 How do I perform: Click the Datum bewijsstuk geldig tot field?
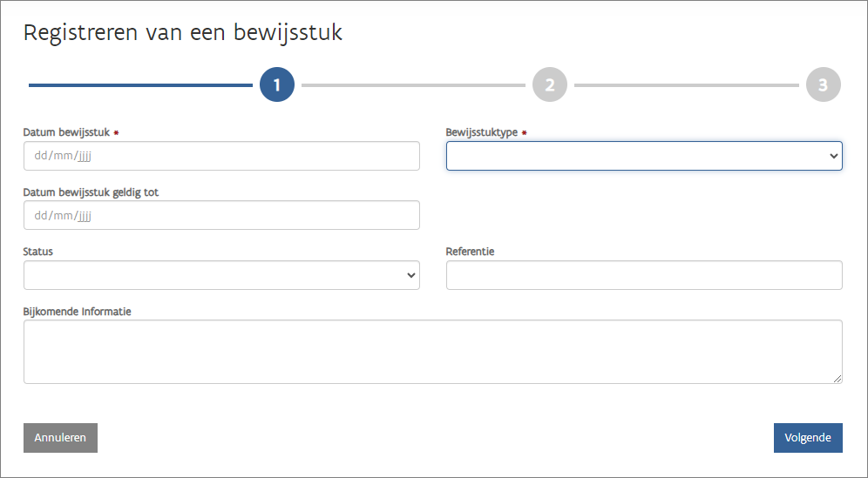pos(221,215)
